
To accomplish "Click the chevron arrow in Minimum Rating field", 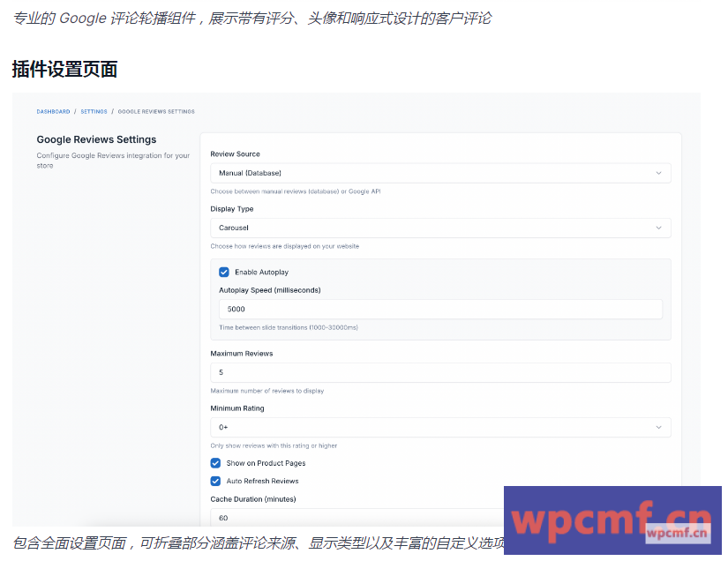I will 658,427.
